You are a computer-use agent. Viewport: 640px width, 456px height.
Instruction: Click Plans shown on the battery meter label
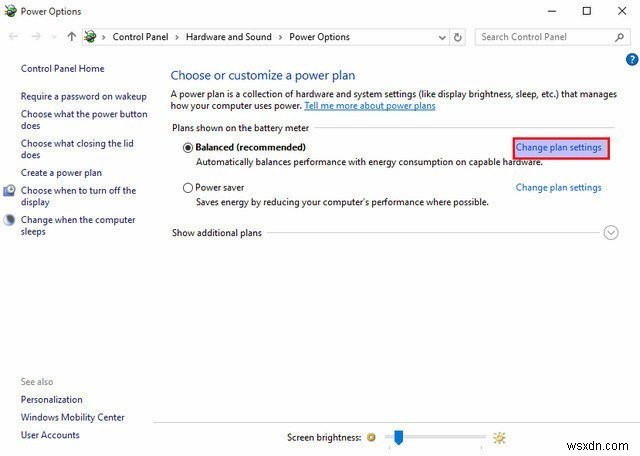pyautogui.click(x=240, y=128)
